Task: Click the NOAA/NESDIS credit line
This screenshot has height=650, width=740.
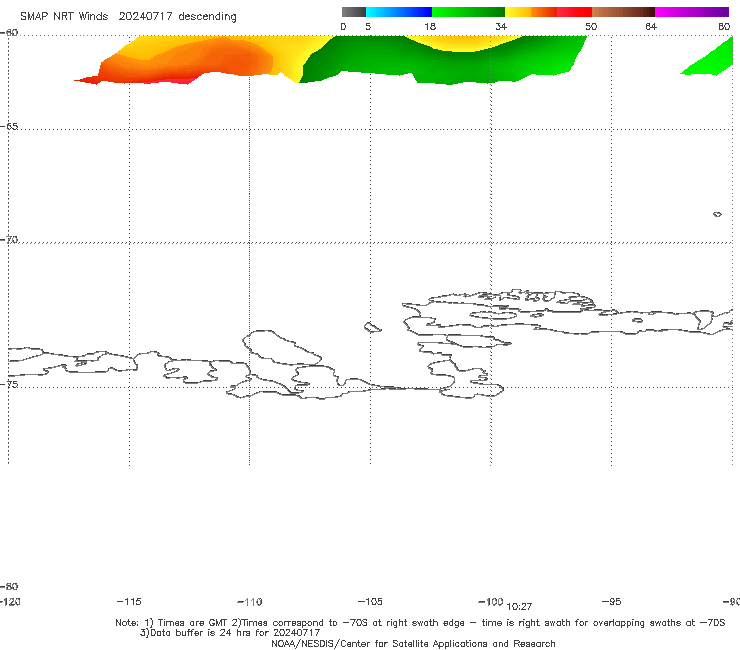Action: click(x=413, y=644)
